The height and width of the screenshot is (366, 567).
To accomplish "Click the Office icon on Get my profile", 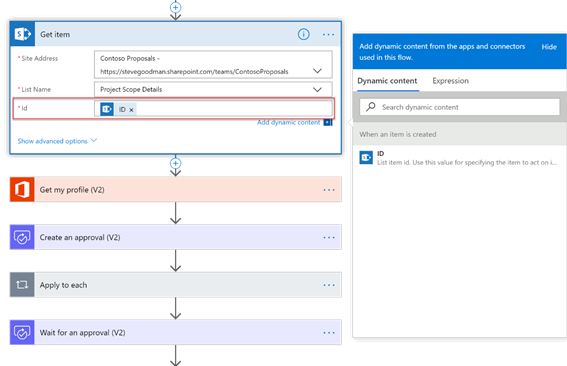I will click(22, 190).
